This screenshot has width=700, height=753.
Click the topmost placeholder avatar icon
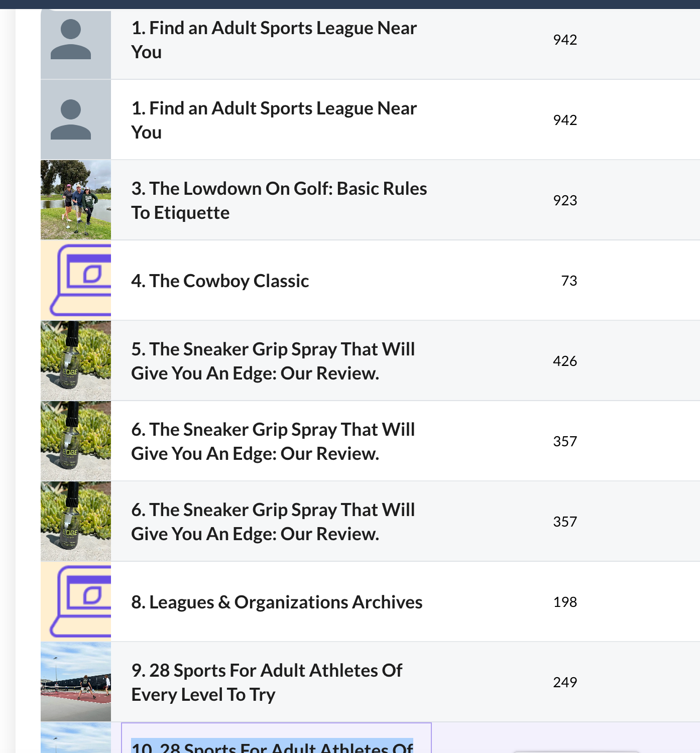(x=71, y=40)
